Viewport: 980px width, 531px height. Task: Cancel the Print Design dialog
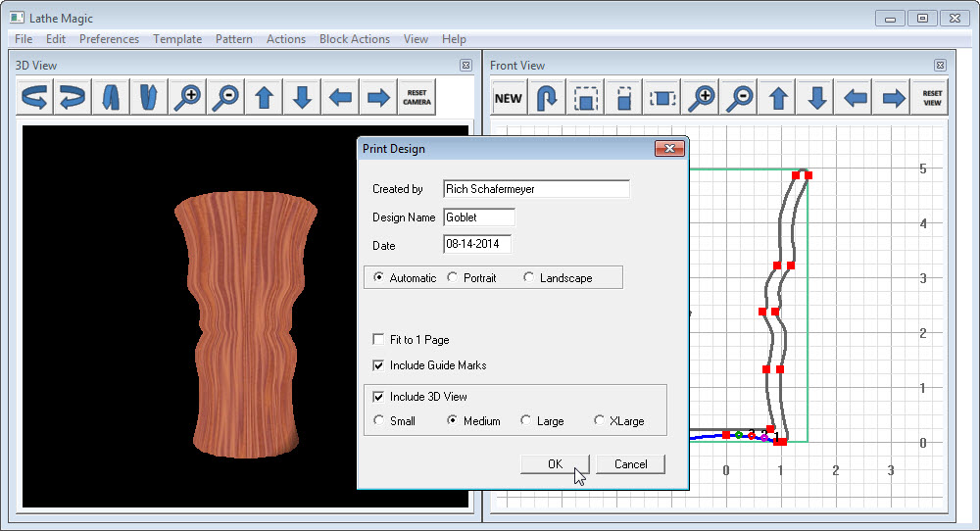(x=630, y=464)
